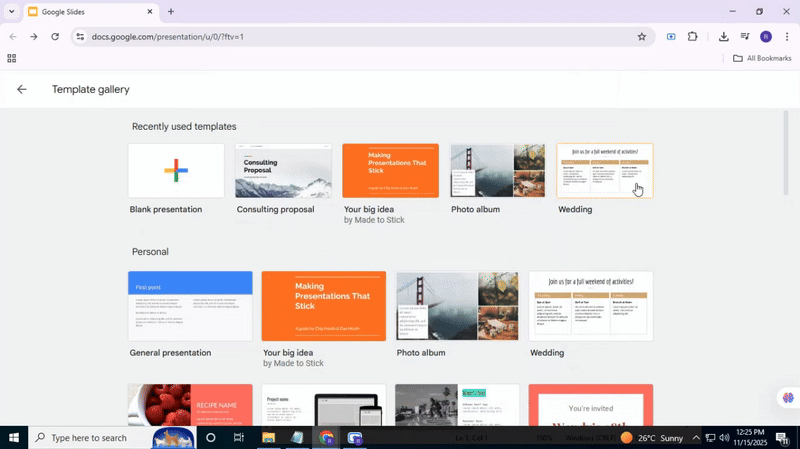Open a new browser tab

pos(171,12)
